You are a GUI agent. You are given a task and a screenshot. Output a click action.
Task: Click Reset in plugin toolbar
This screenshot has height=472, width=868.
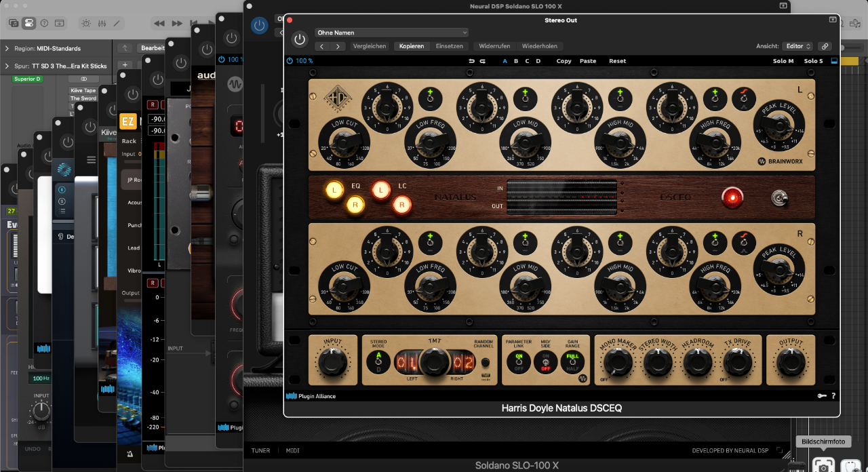pos(617,61)
